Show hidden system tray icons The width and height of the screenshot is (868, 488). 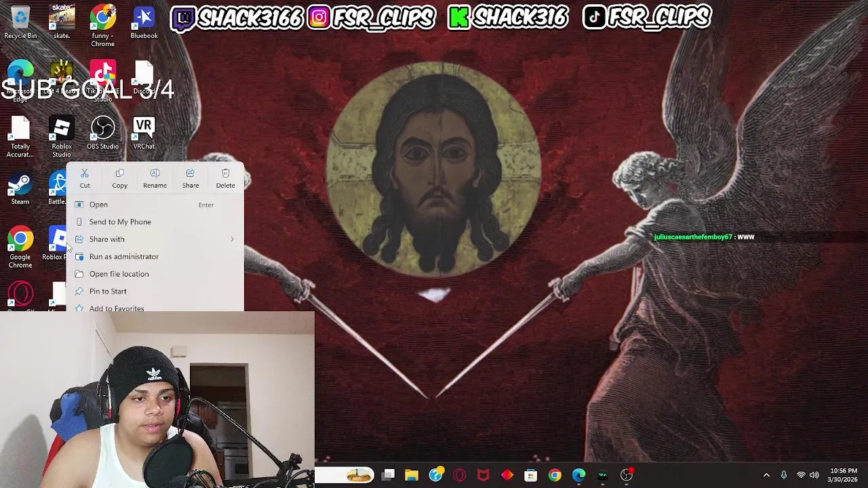pyautogui.click(x=766, y=475)
